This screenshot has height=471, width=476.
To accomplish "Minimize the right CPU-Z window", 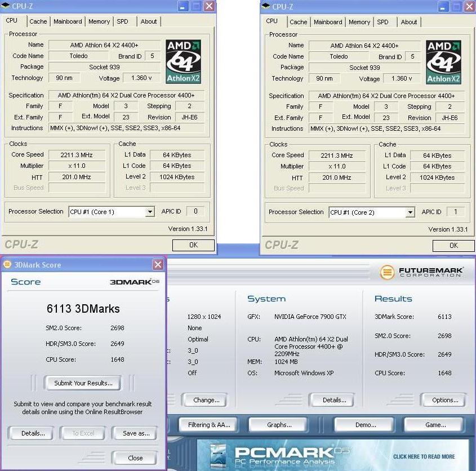I will pyautogui.click(x=442, y=7).
